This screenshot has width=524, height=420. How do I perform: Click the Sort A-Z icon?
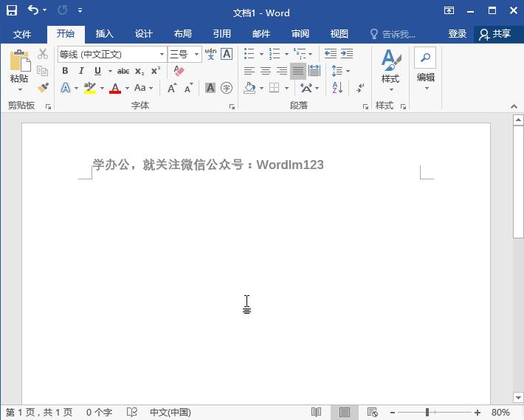coord(337,88)
